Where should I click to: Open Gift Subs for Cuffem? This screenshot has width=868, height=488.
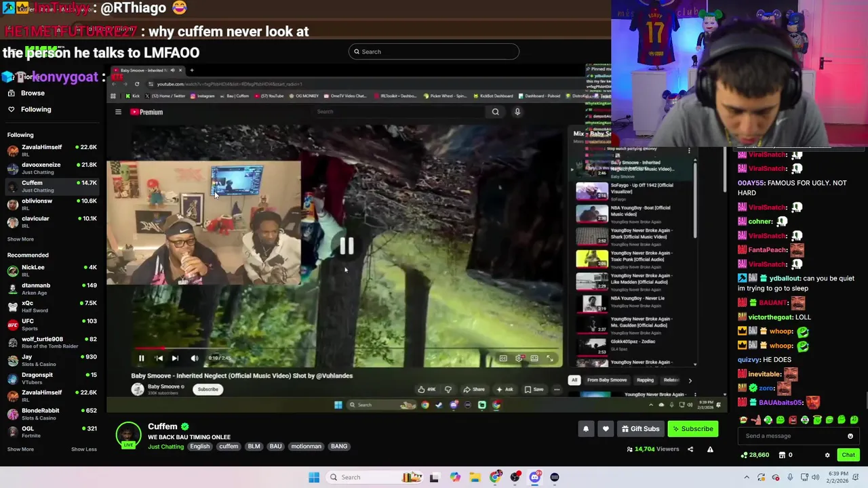tap(640, 429)
